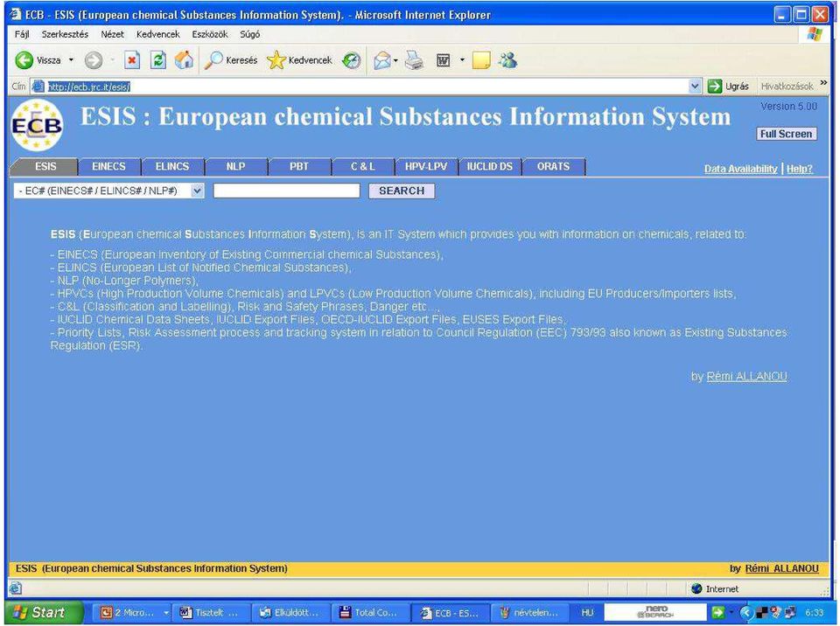Screen dimensions: 840x626
Task: Open the Data Availability link
Action: click(x=740, y=169)
